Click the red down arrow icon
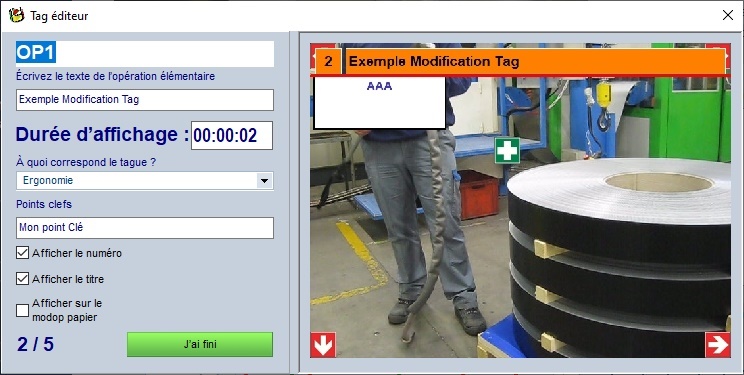This screenshot has height=375, width=744. point(323,345)
